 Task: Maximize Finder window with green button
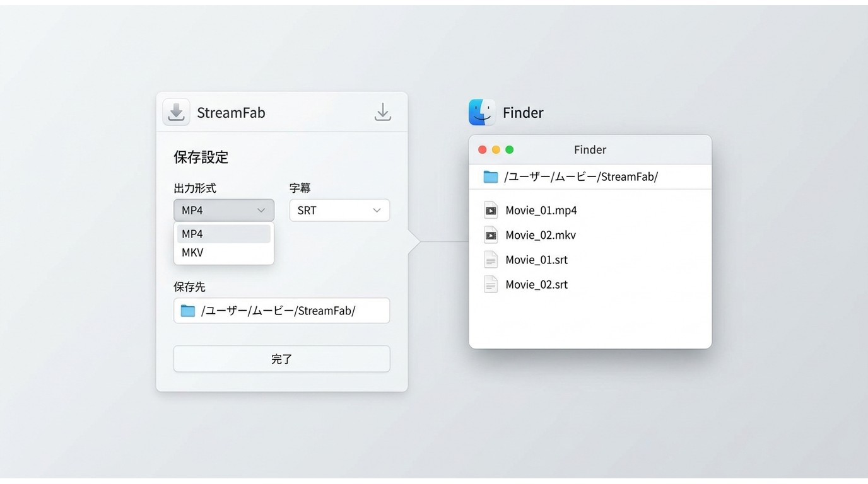(x=510, y=150)
